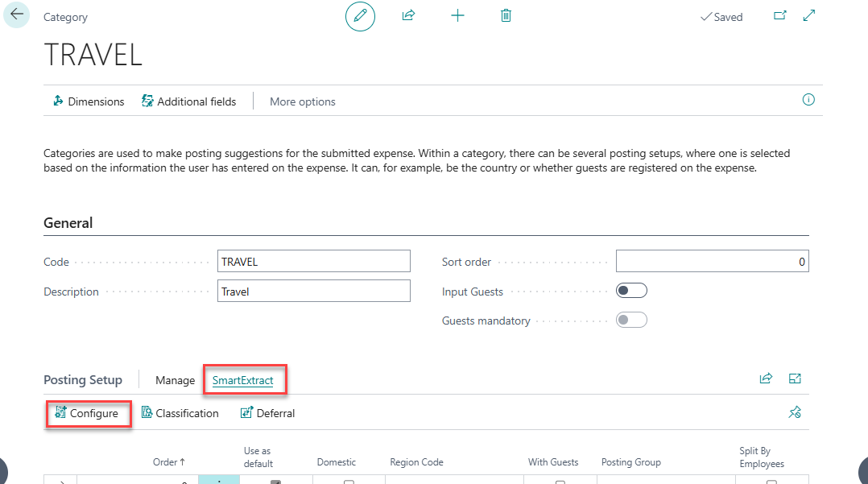Screen dimensions: 868x484
Task: Go back using the arrow button
Action: (17, 15)
